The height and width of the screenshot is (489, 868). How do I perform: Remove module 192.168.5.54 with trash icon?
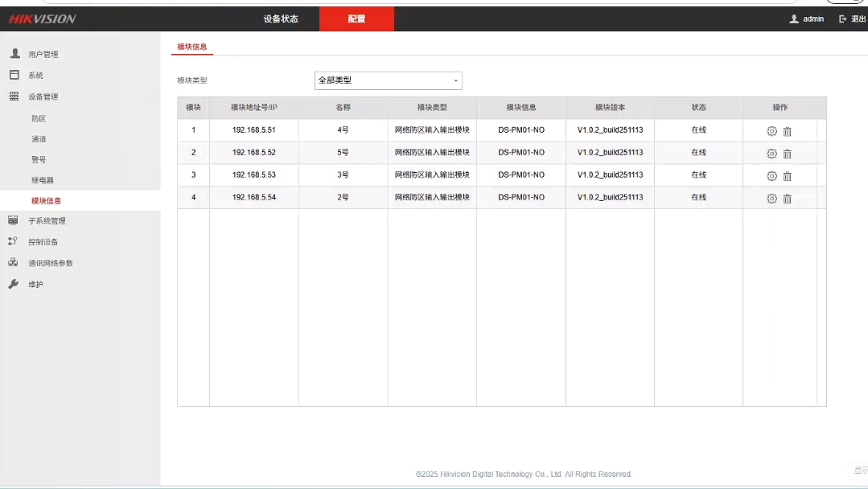click(788, 199)
